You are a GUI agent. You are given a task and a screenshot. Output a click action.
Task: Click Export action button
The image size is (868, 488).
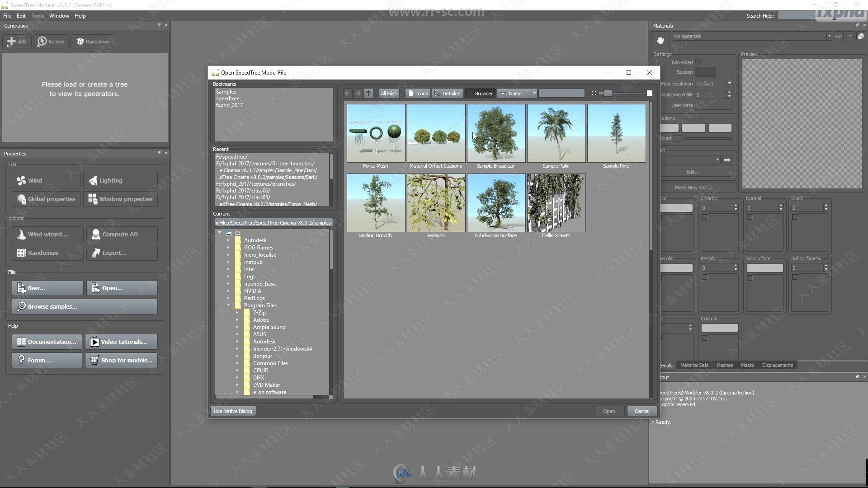click(x=122, y=253)
